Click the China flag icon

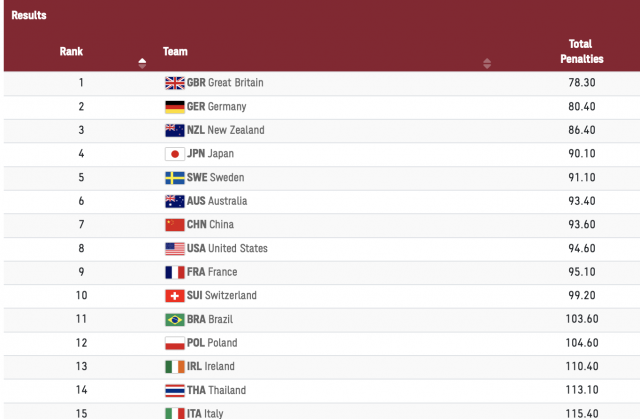(x=175, y=225)
